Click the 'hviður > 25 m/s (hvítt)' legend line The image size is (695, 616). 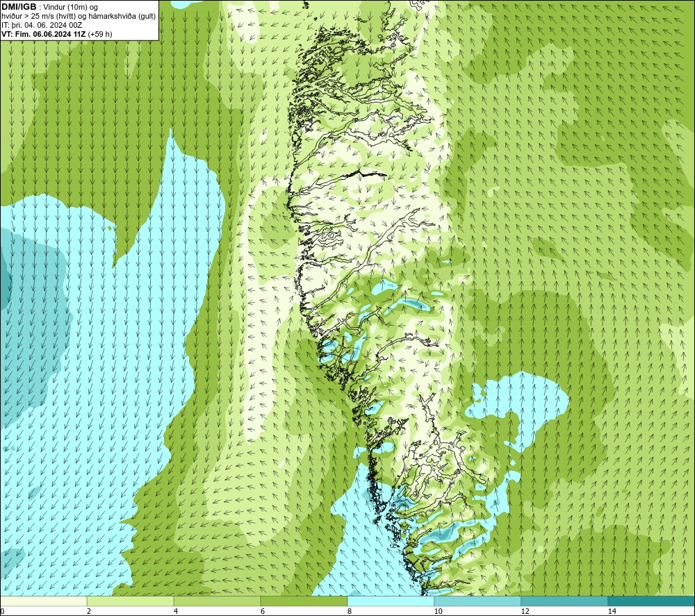click(x=38, y=17)
